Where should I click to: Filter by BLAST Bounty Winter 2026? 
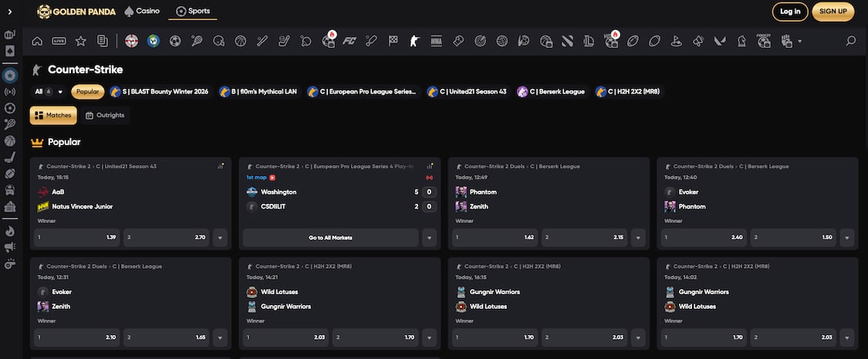pyautogui.click(x=160, y=92)
